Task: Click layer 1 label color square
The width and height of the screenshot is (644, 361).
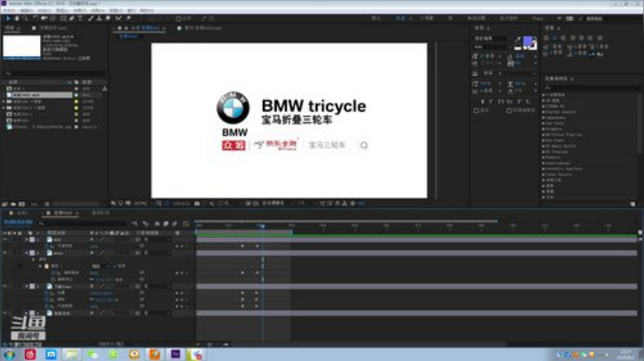Action: (x=32, y=239)
